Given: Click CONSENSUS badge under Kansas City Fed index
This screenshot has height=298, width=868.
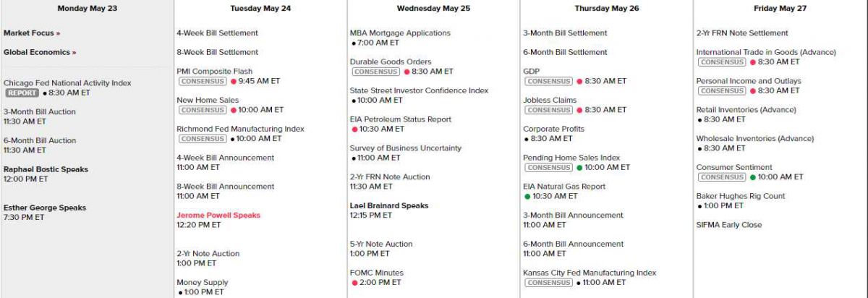Looking at the screenshot, I should click(548, 282).
